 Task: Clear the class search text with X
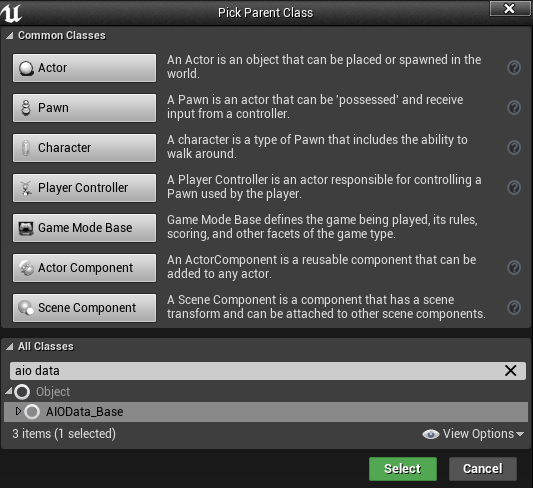[511, 370]
